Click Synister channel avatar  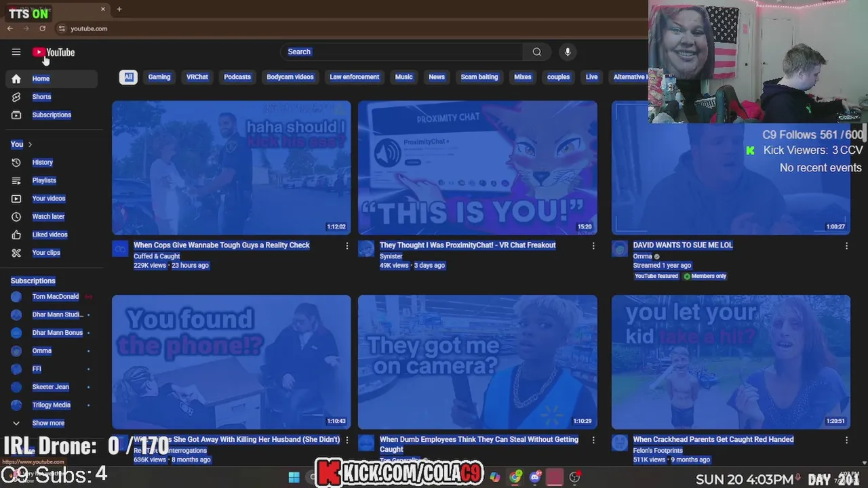[366, 249]
